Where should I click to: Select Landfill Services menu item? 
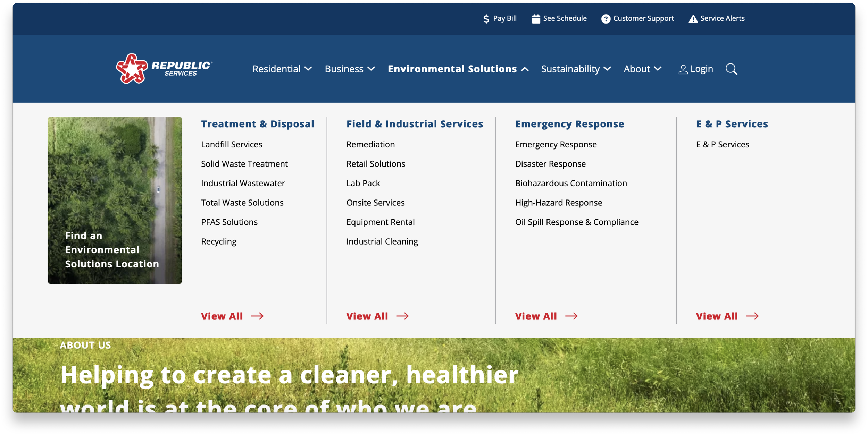pyautogui.click(x=232, y=144)
